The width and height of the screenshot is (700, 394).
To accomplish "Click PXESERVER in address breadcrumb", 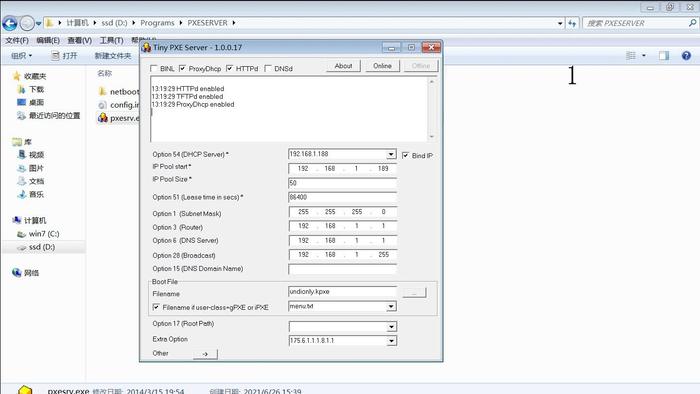I will click(x=207, y=23).
